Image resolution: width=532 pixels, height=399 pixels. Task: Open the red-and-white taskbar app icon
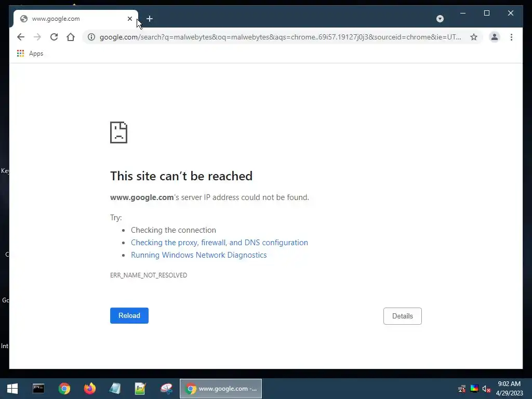tap(166, 389)
